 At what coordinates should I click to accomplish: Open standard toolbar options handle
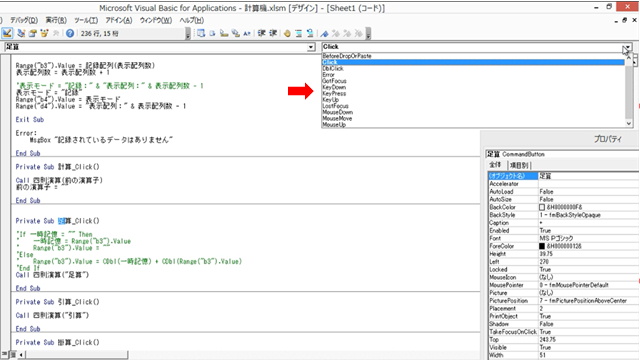click(188, 33)
